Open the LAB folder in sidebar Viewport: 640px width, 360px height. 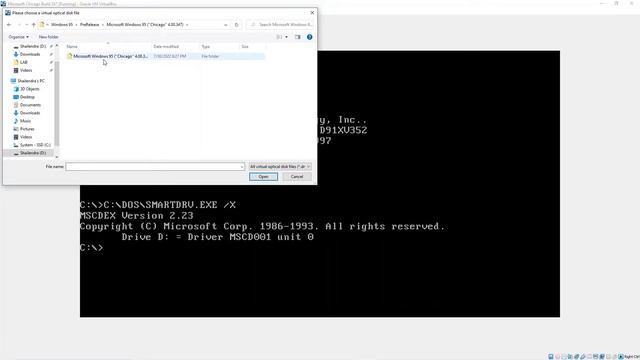pyautogui.click(x=24, y=62)
